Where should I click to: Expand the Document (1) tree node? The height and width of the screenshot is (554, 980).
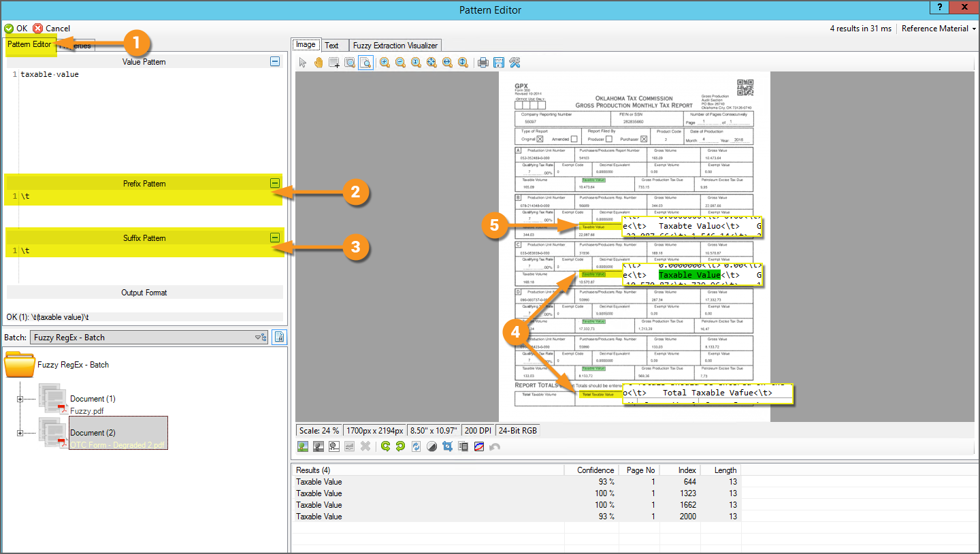(20, 399)
